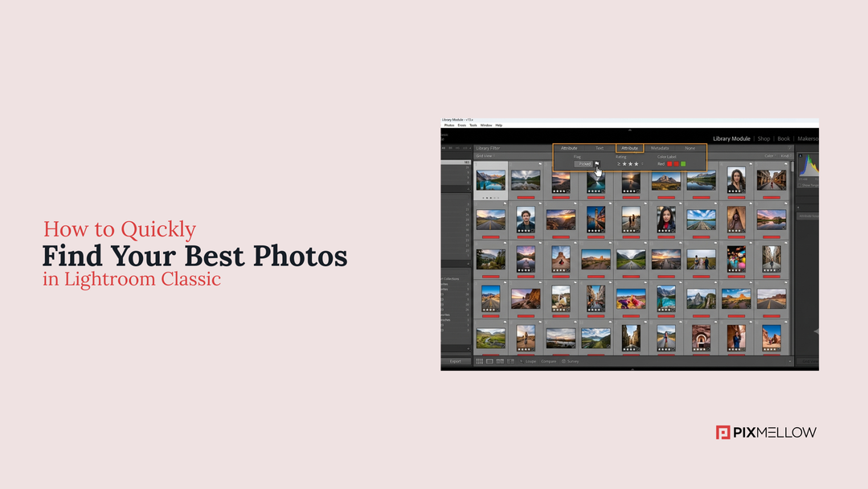Viewport: 868px width, 489px height.
Task: Select the colorful flowers thumbnail
Action: [x=631, y=299]
